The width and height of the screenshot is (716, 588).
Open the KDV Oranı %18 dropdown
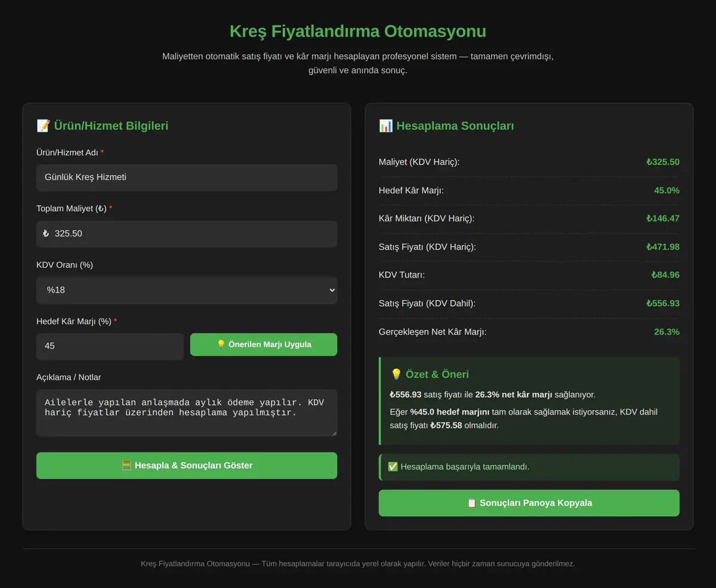click(187, 290)
